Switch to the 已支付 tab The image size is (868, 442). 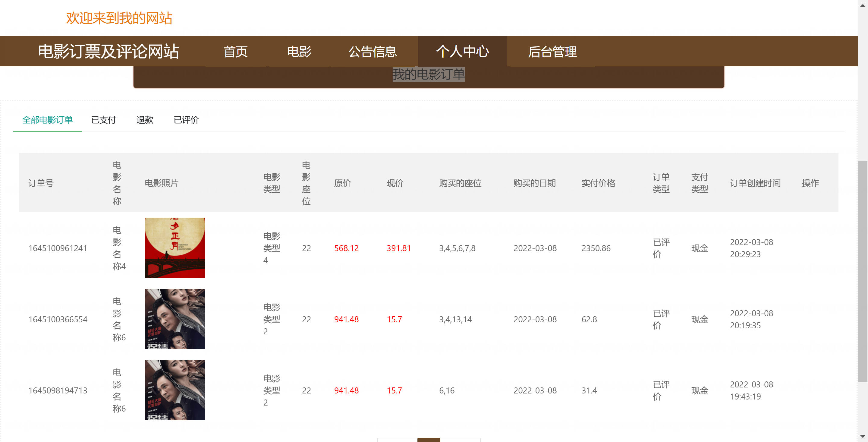coord(103,120)
